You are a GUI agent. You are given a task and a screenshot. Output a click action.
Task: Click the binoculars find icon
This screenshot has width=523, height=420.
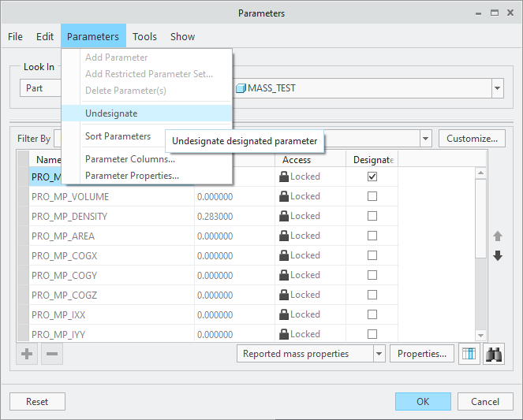[494, 354]
